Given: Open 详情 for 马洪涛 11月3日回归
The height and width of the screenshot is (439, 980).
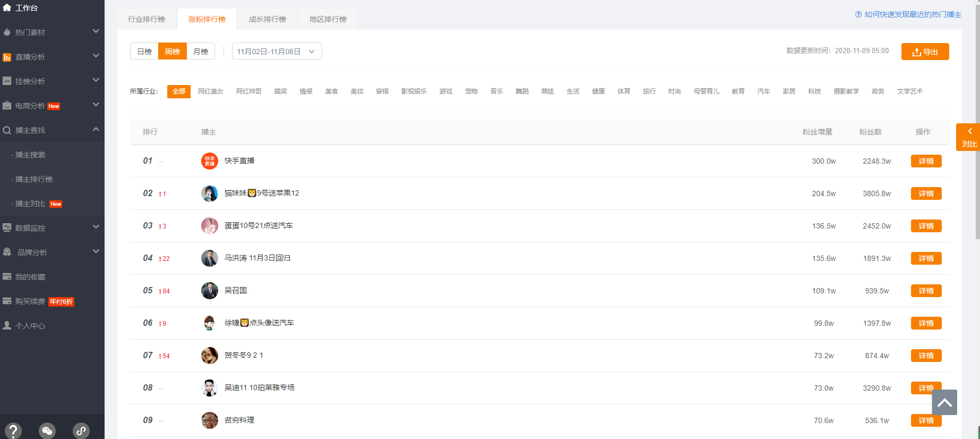Looking at the screenshot, I should (926, 258).
